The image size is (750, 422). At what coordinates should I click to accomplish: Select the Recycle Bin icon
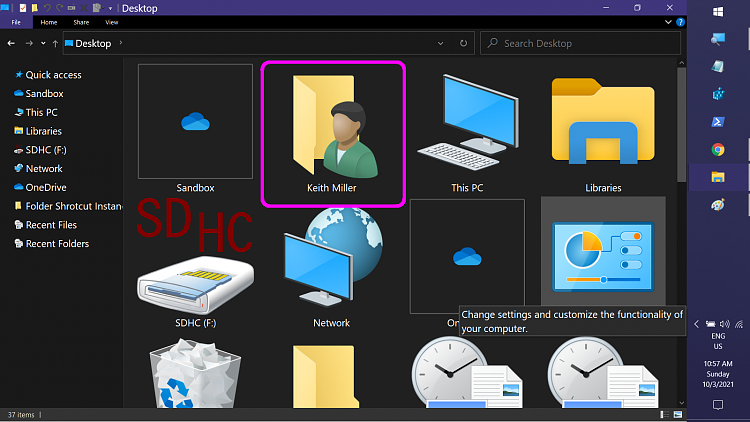(x=195, y=373)
